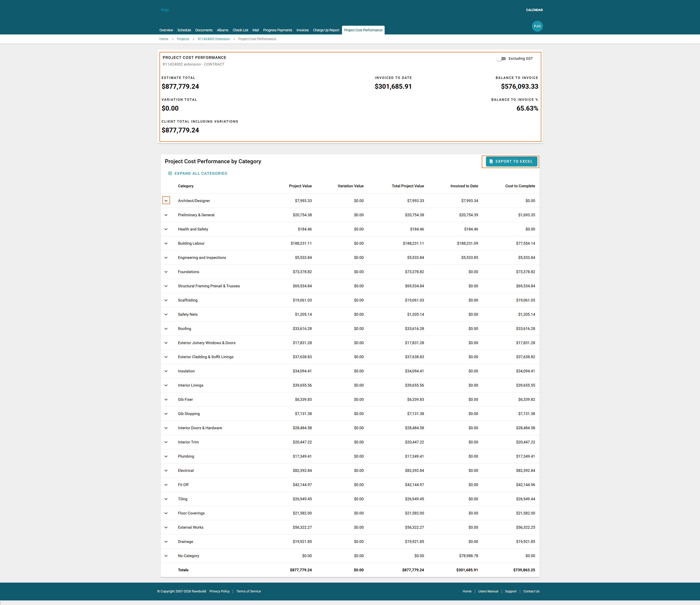
Task: Expand the Roofing category row
Action: [x=166, y=328]
